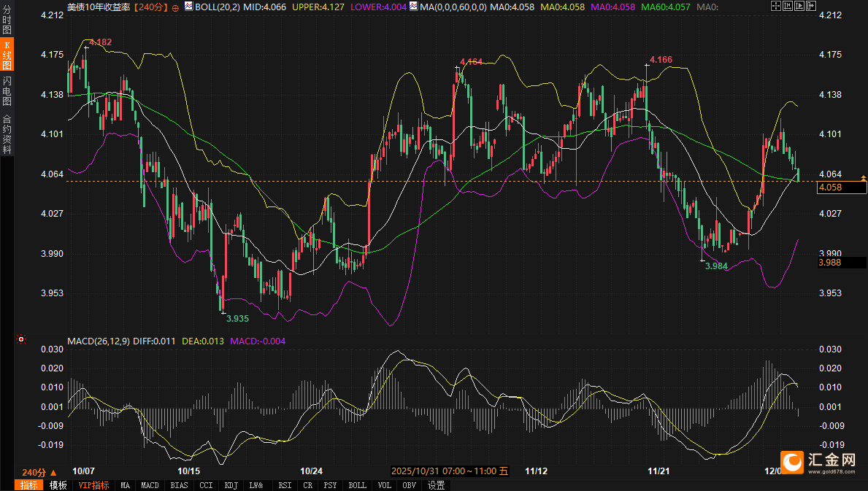
Task: Expand the VIP指标 indicator list
Action: 94,485
